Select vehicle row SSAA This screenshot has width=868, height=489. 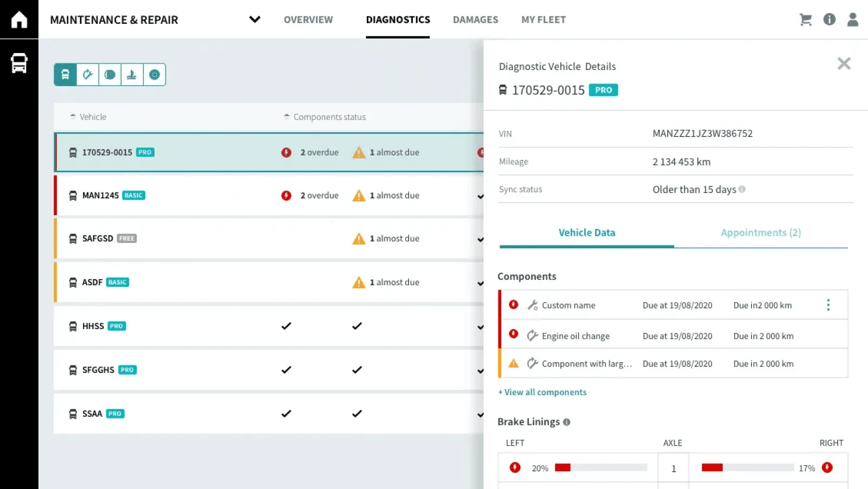(269, 414)
